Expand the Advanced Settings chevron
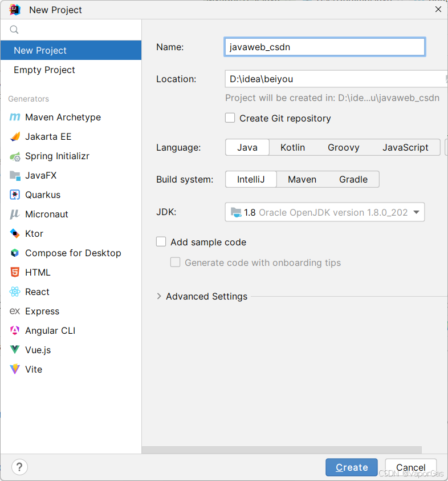448x481 pixels. [158, 296]
